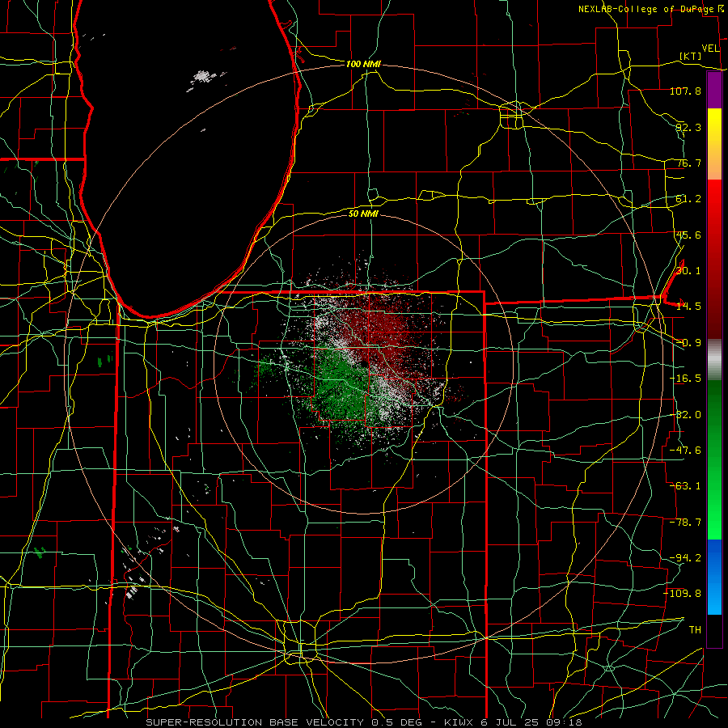Select the -63.1 velocity scale value
This screenshot has height=728, width=728.
pyautogui.click(x=685, y=486)
